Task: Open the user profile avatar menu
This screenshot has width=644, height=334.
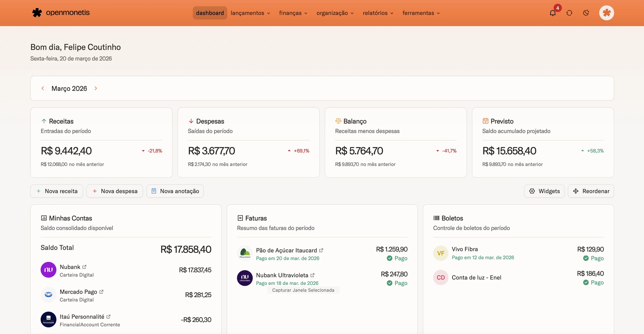Action: 607,13
